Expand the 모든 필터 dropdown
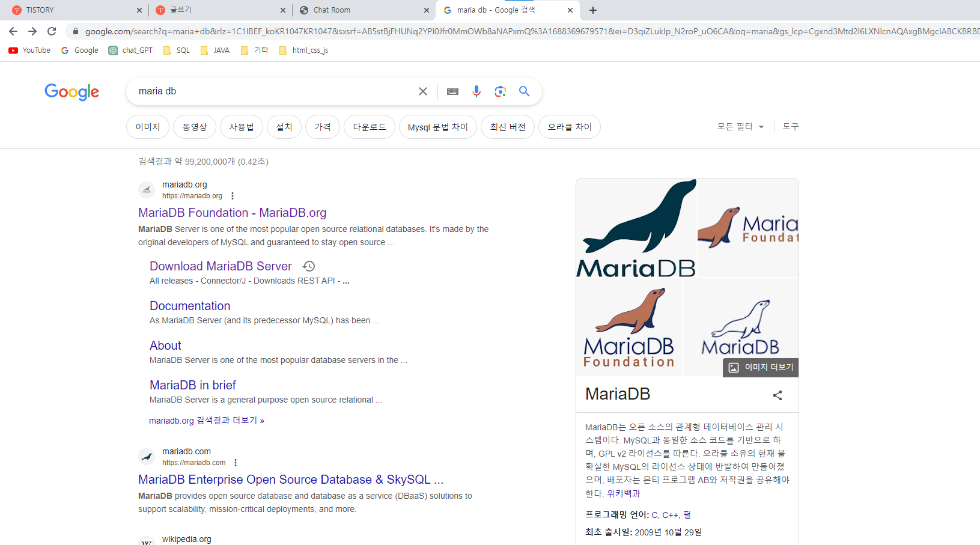Viewport: 980px width, 545px height. click(x=740, y=127)
